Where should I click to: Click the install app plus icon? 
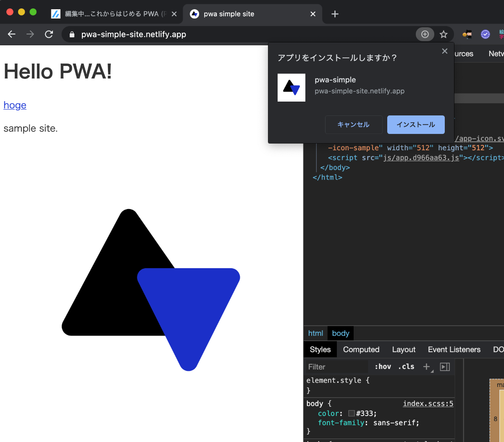[425, 34]
